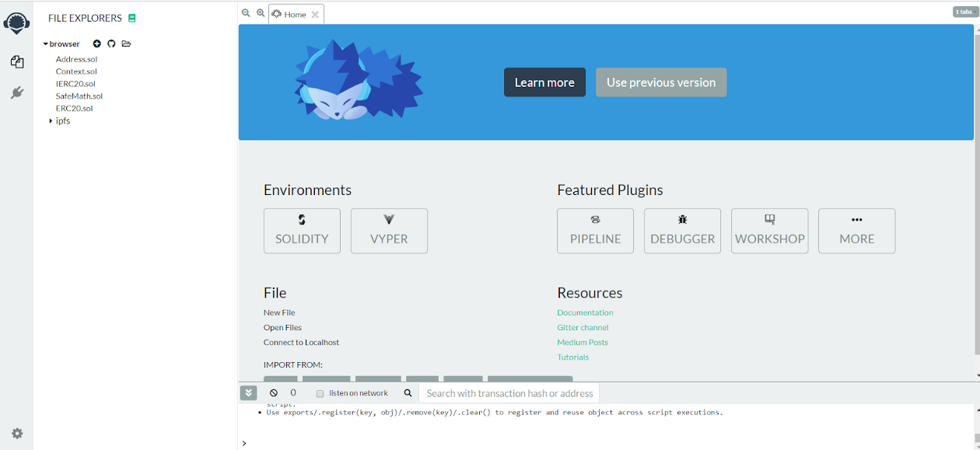Open the Plugin Manager plug icon
The image size is (980, 450).
[x=16, y=93]
